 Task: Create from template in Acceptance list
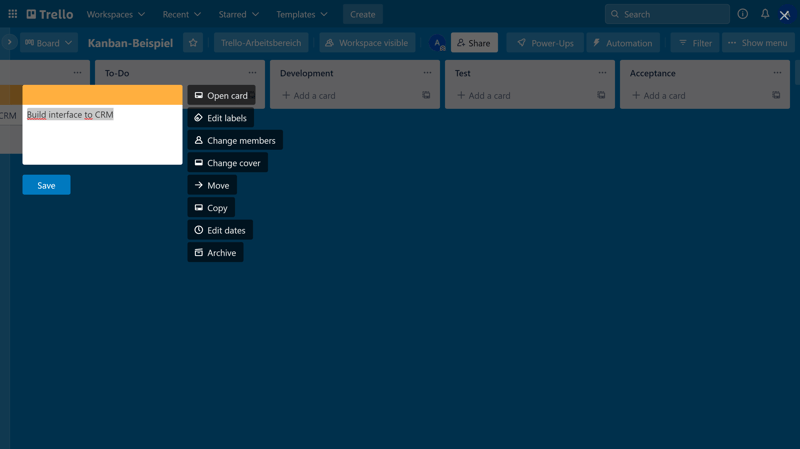click(x=776, y=95)
